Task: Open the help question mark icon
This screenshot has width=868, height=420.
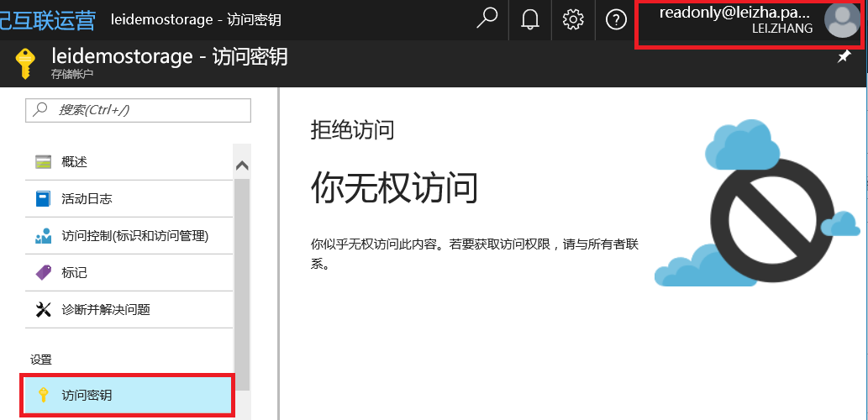Action: point(616,20)
